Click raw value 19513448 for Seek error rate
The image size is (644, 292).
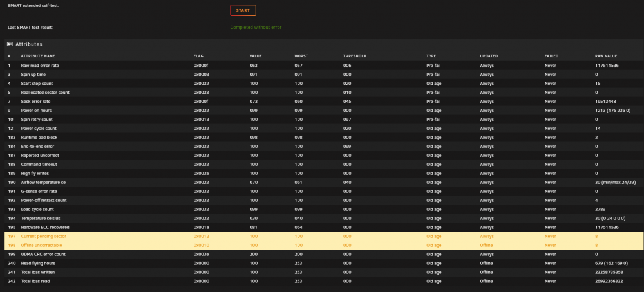605,102
